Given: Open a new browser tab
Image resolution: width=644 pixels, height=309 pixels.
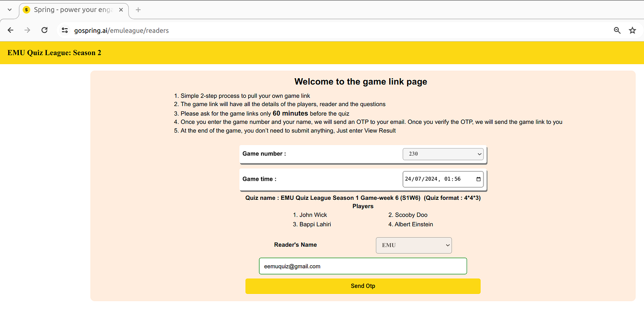Looking at the screenshot, I should [138, 10].
